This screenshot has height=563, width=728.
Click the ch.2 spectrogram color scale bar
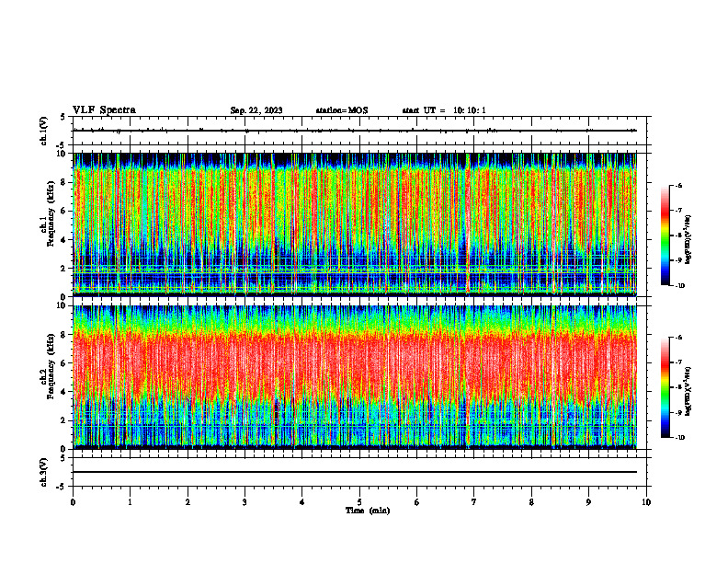point(665,387)
